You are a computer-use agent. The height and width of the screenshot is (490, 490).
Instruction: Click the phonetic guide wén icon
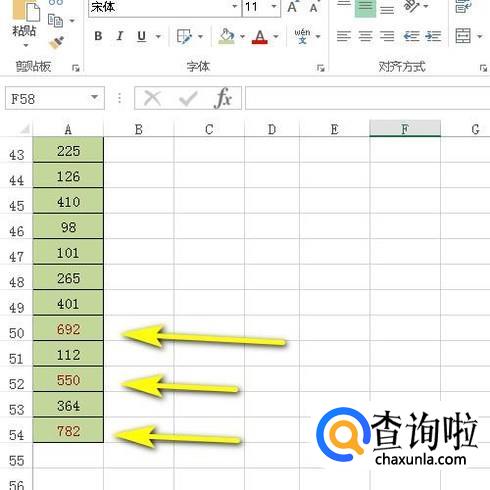point(302,36)
